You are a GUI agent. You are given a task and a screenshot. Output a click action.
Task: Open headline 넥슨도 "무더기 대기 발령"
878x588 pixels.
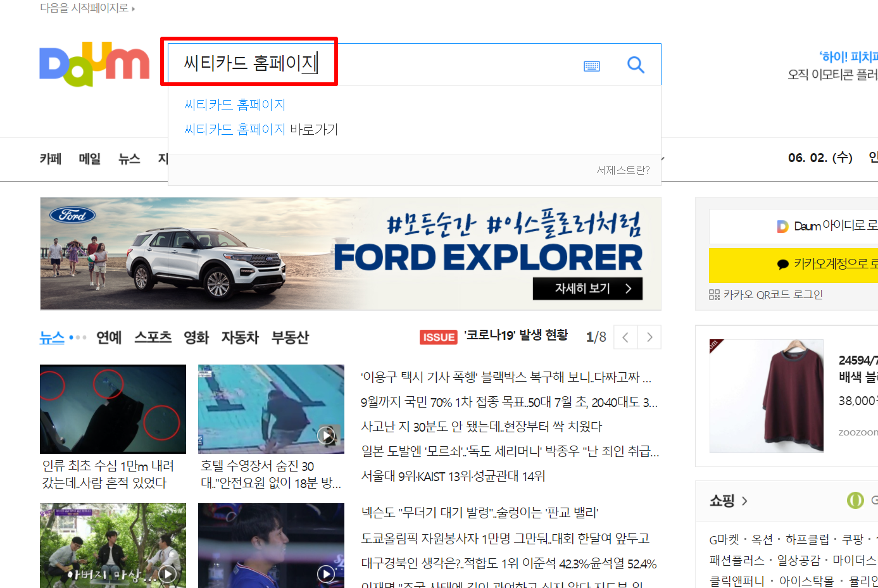[x=479, y=513]
